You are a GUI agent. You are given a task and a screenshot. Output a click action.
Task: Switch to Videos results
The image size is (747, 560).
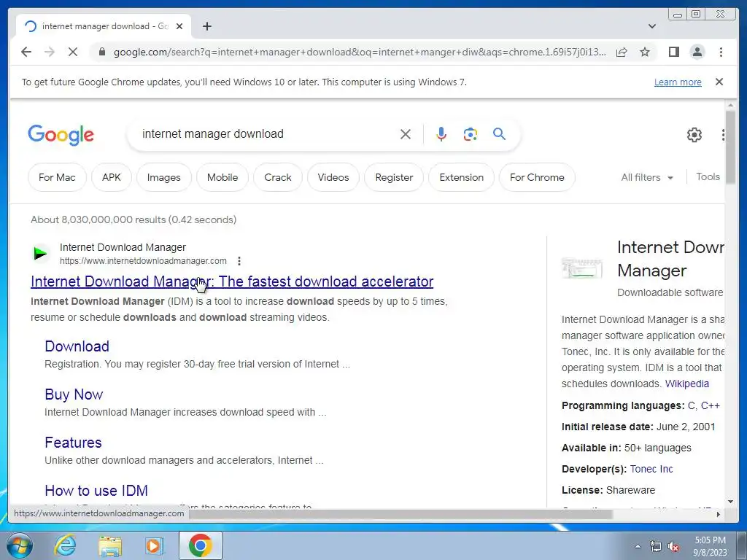point(333,177)
